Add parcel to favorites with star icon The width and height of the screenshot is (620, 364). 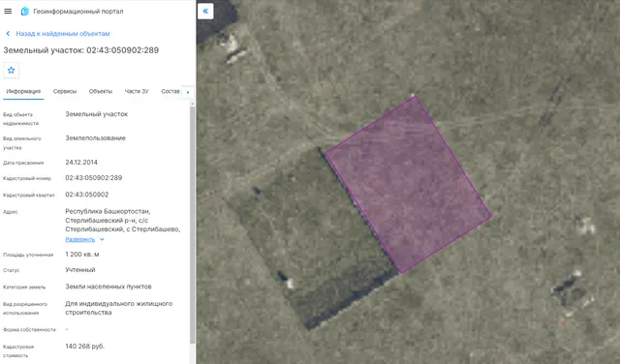(x=11, y=71)
